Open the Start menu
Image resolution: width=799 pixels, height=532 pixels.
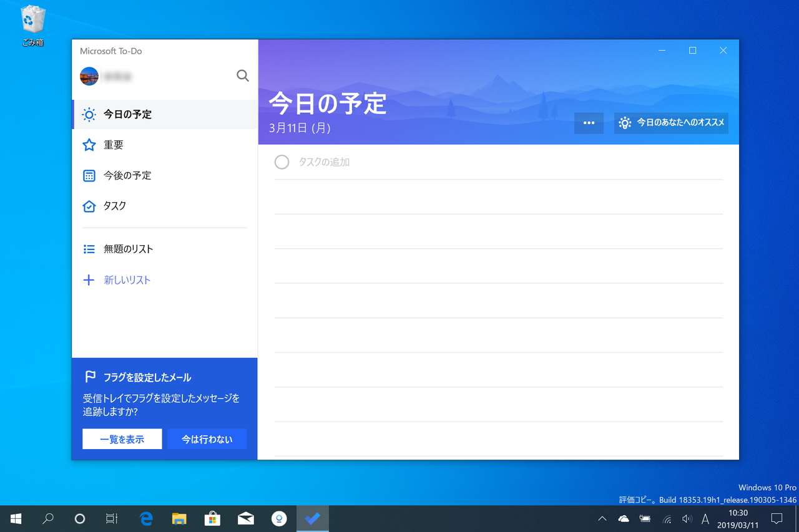pos(15,518)
